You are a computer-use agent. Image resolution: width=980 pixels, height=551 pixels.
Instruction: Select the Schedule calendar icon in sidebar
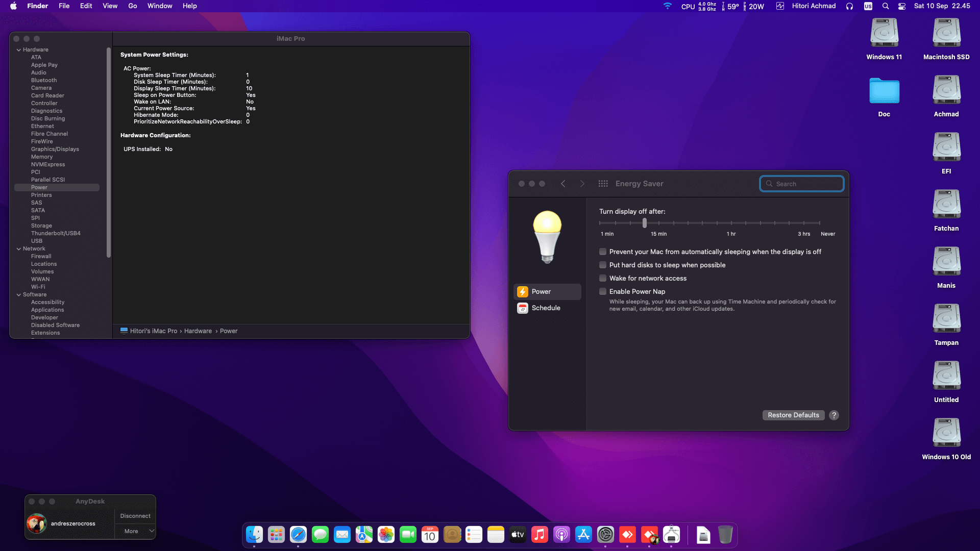[x=522, y=308]
